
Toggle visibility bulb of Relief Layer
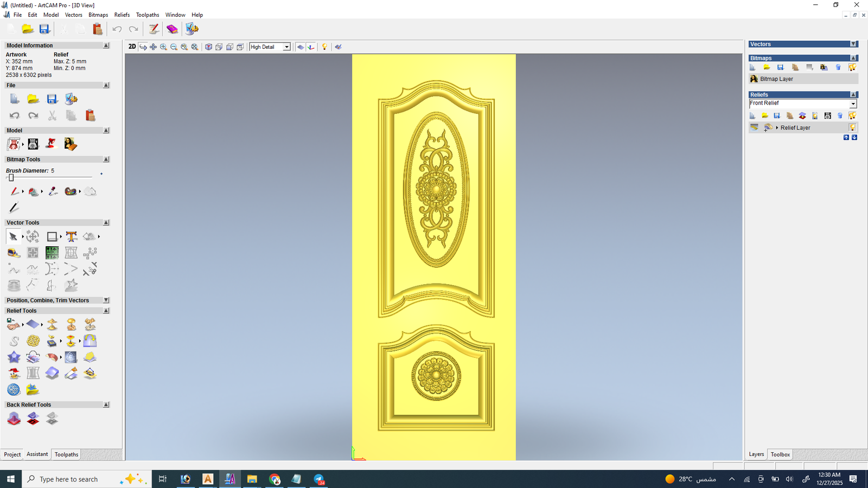[x=852, y=127]
